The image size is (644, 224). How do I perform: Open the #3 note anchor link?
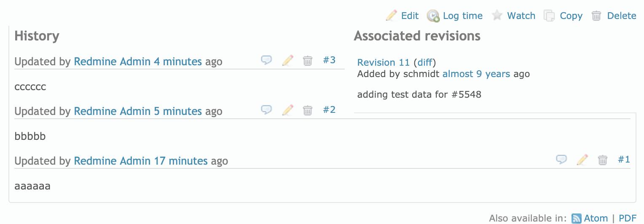pyautogui.click(x=329, y=60)
